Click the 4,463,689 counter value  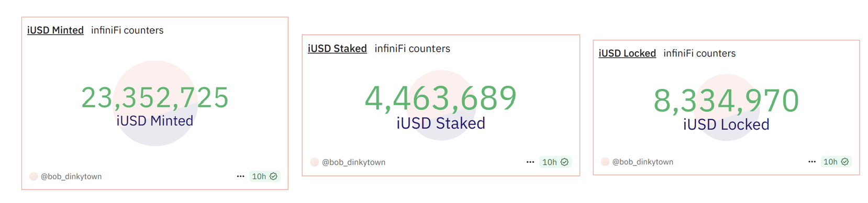(x=441, y=98)
